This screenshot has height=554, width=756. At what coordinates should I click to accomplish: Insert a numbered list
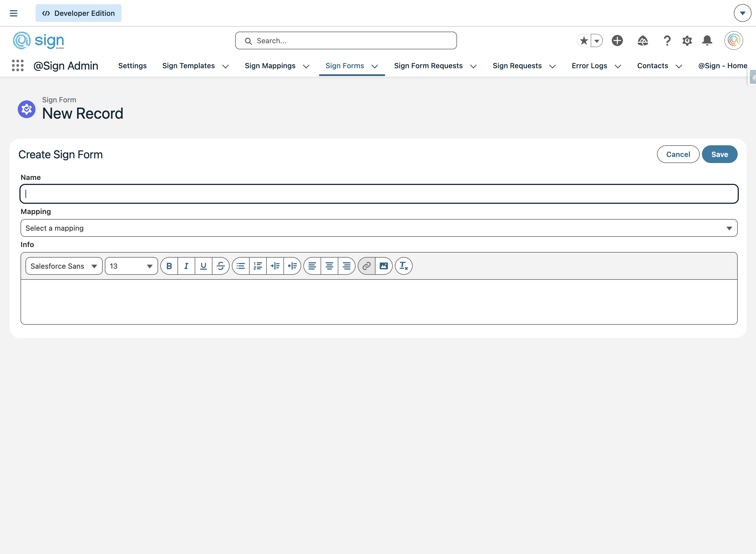point(258,266)
